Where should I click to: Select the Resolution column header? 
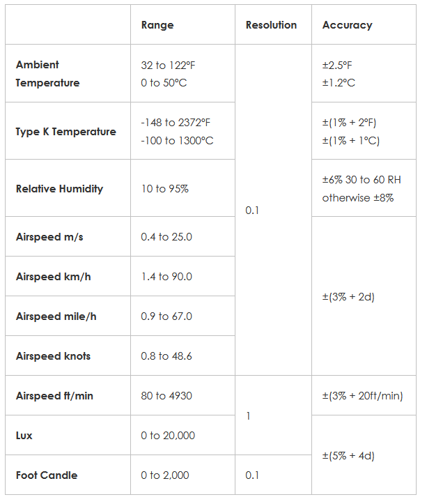pyautogui.click(x=271, y=25)
